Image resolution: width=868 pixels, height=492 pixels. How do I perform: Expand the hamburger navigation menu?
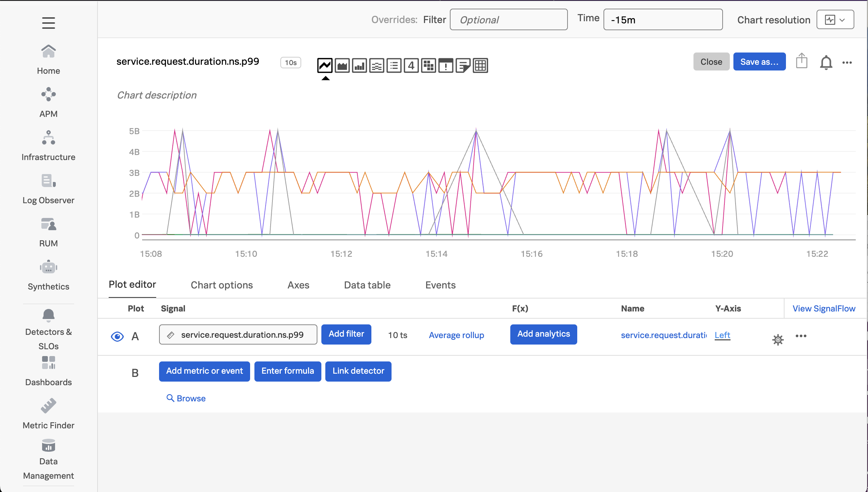[48, 23]
